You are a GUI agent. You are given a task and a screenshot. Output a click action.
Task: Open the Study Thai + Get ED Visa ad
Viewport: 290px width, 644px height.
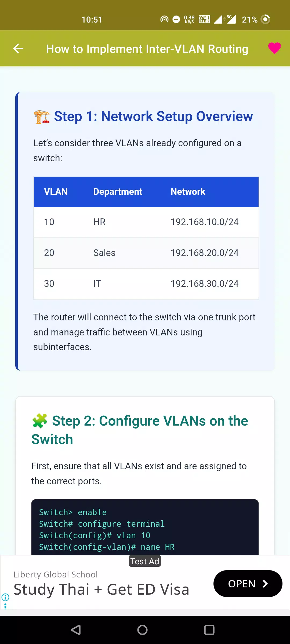pos(101,590)
